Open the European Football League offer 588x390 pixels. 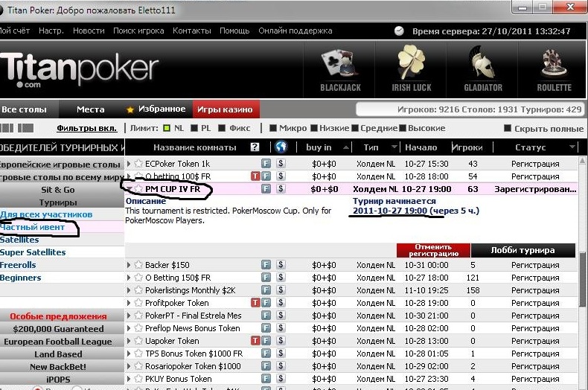pyautogui.click(x=58, y=342)
